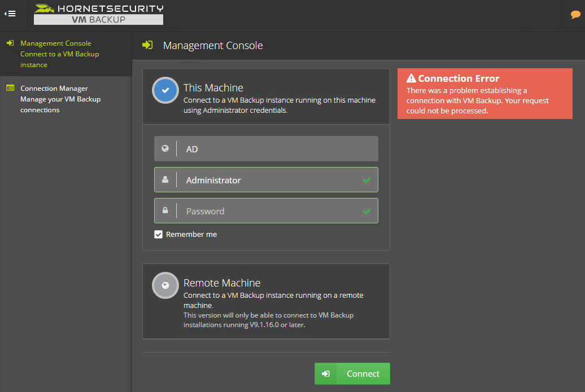This screenshot has height=392, width=585.
Task: Click the This Machine heading
Action: coord(213,87)
